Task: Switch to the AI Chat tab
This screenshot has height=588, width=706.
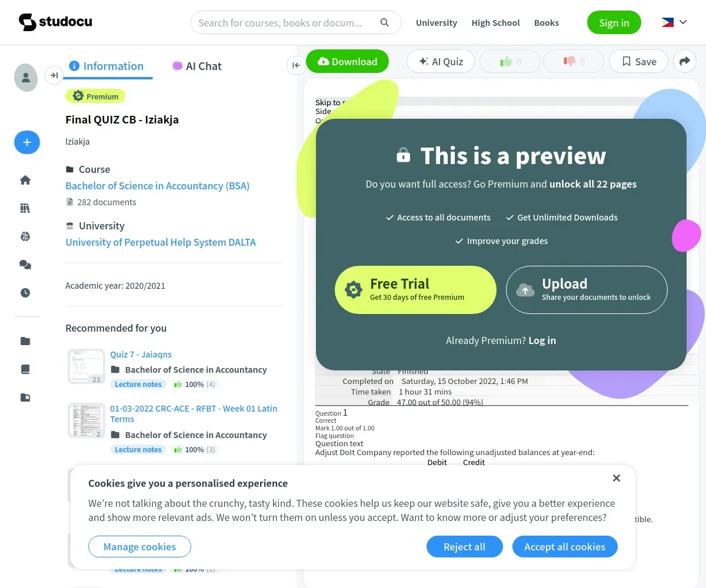Action: (x=197, y=66)
